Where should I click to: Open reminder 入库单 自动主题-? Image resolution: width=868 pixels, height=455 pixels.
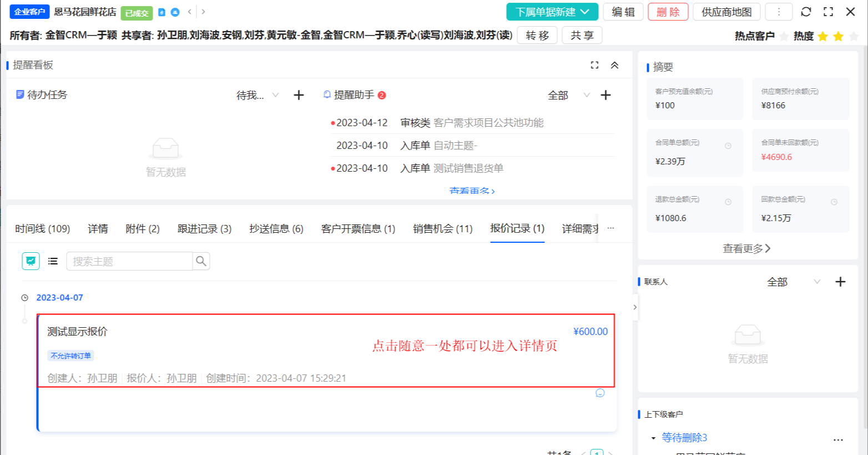pos(472,146)
